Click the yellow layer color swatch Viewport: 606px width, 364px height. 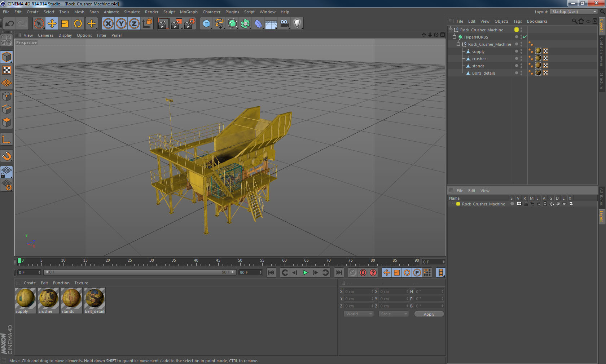tap(517, 30)
